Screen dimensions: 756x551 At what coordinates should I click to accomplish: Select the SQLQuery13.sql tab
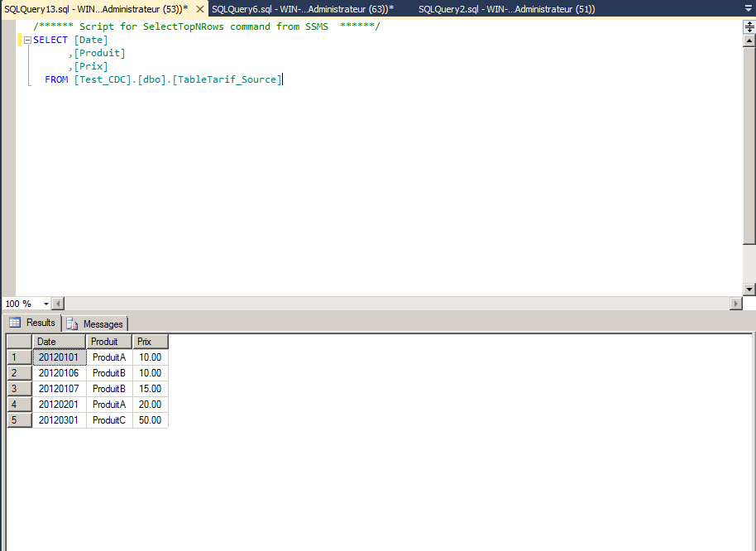(95, 9)
